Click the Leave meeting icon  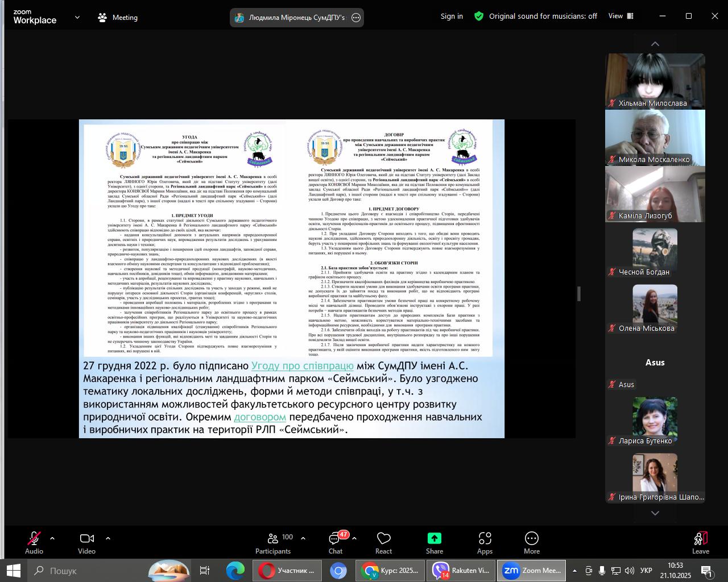pos(700,542)
